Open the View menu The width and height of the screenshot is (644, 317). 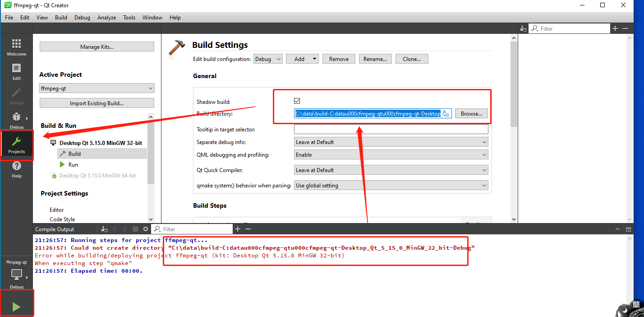[42, 18]
